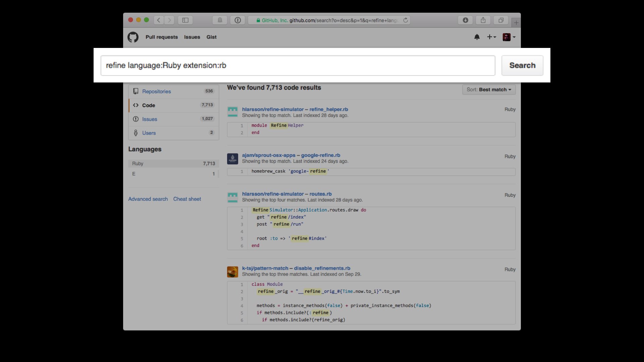The image size is (644, 362).
Task: Open the Safari downloads button
Action: [465, 20]
